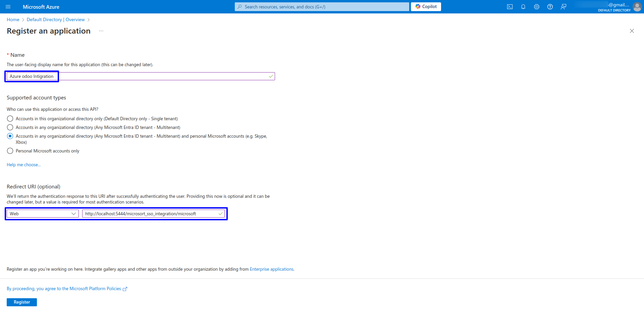The height and width of the screenshot is (313, 644).
Task: Go to the Microsoft Azure home title
Action: pos(41,7)
